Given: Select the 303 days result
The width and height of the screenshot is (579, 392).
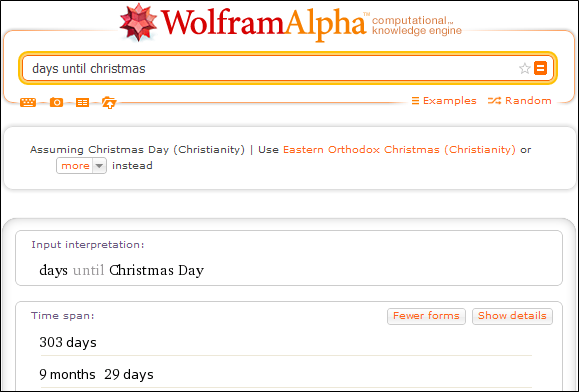Looking at the screenshot, I should tap(68, 342).
